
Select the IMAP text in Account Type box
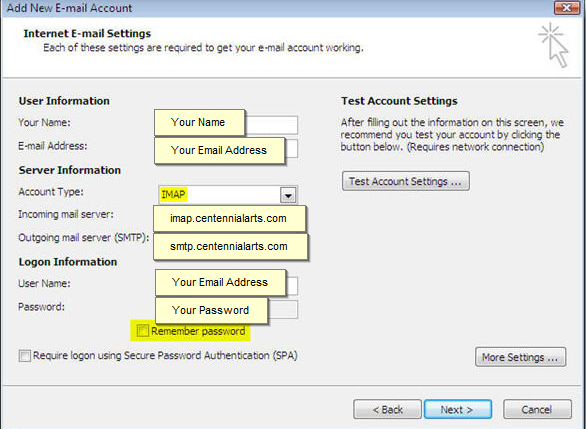[x=173, y=195]
